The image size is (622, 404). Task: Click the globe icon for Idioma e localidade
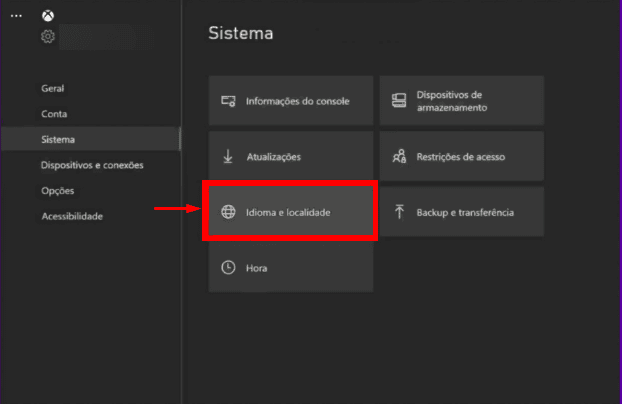click(228, 213)
